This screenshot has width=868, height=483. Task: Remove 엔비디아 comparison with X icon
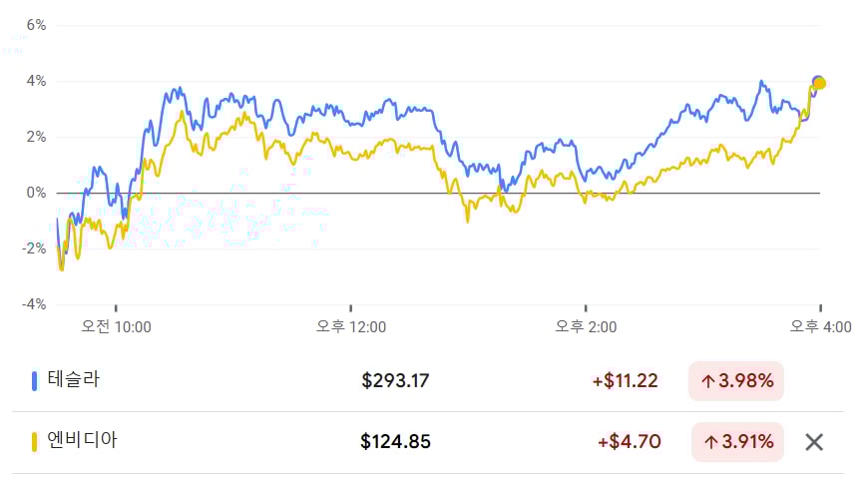[814, 442]
